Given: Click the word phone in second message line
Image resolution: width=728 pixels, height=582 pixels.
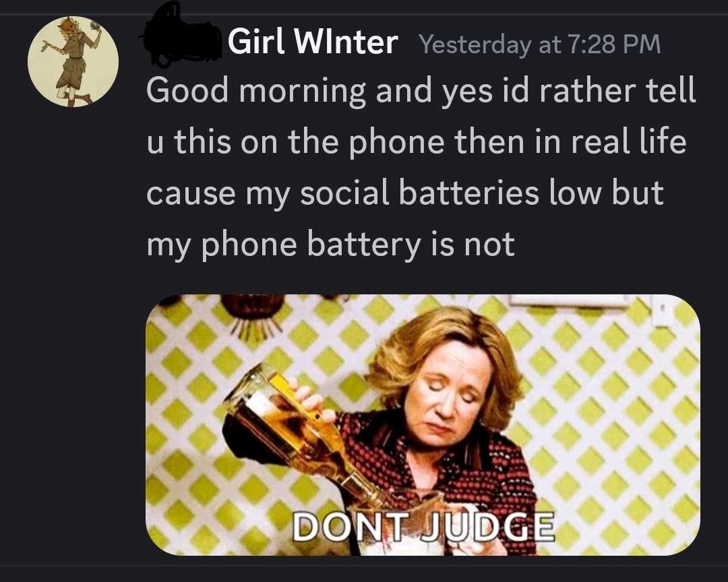Looking at the screenshot, I should (396, 142).
